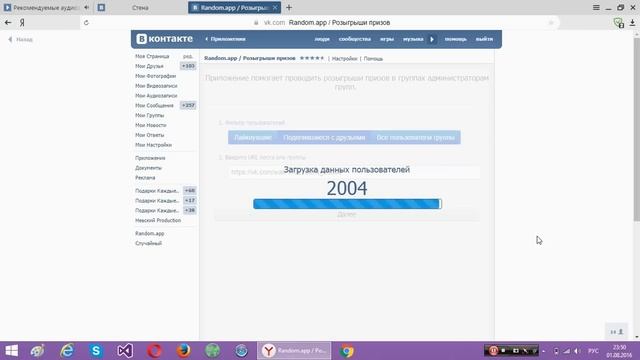
Task: Click the app star rating
Action: click(312, 58)
